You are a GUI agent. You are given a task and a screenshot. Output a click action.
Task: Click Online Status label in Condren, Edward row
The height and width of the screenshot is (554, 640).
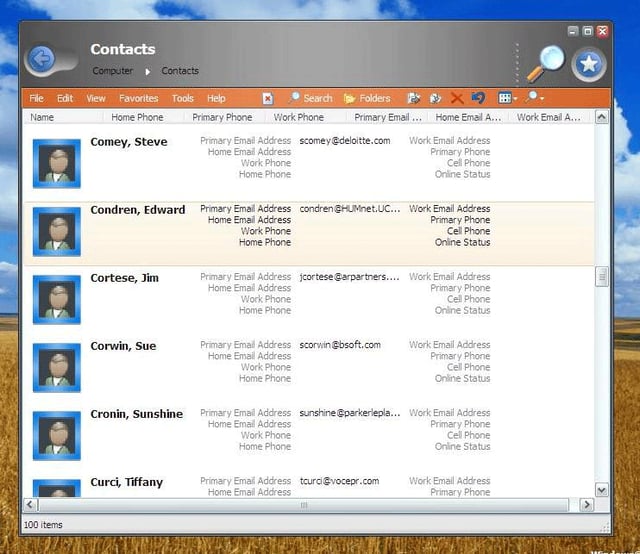coord(462,243)
